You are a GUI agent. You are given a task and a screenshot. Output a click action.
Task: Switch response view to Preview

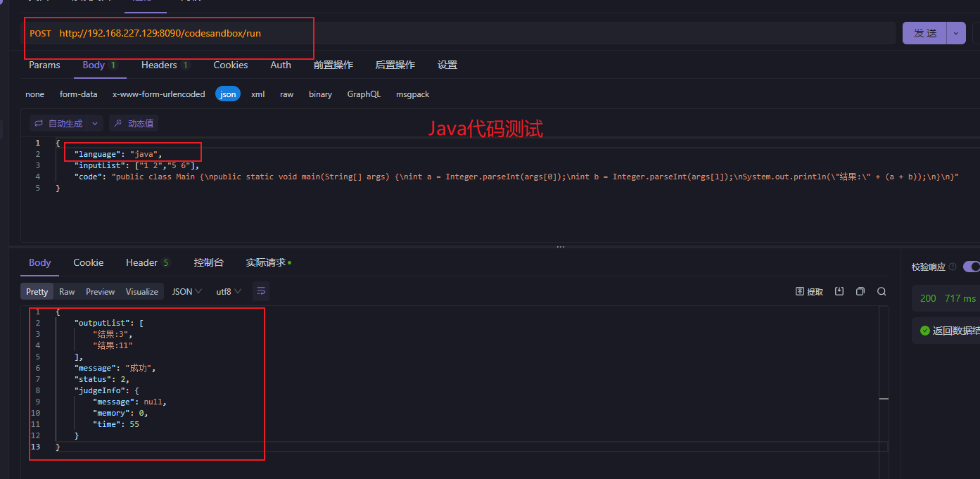(100, 291)
